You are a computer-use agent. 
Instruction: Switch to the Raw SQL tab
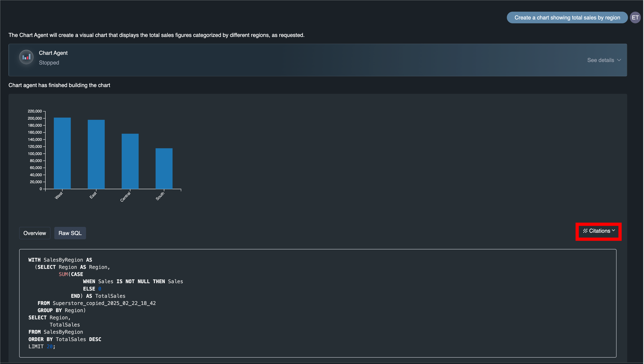pos(70,233)
